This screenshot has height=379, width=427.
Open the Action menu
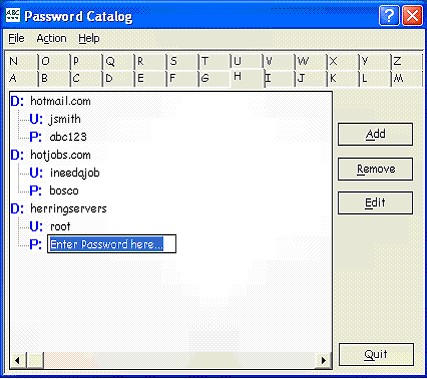click(51, 38)
